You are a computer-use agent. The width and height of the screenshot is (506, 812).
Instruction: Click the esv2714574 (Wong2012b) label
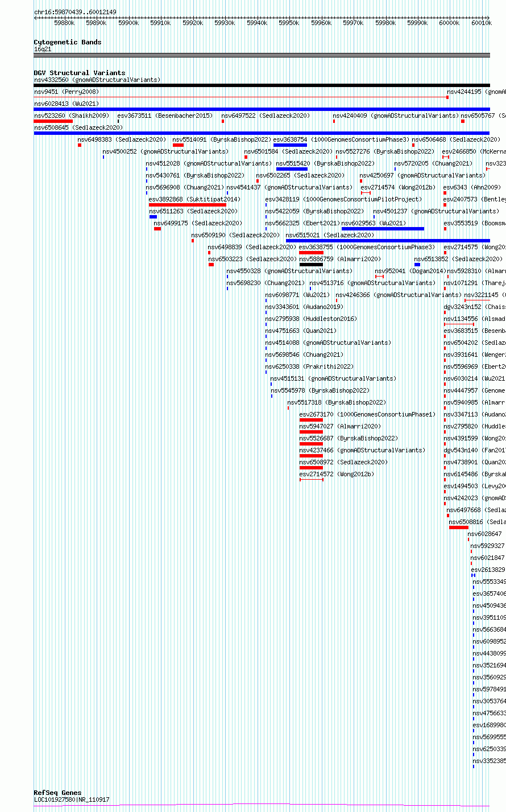(x=398, y=187)
